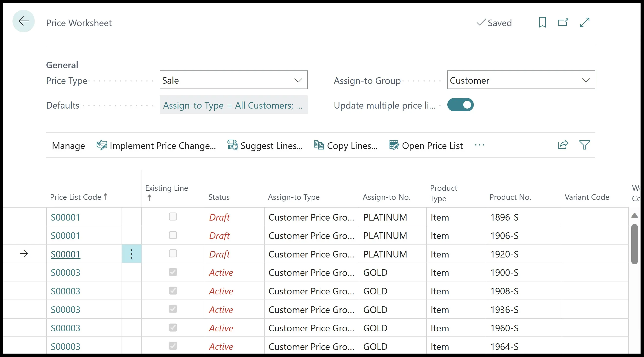
Task: Click the General section heading
Action: pos(62,65)
